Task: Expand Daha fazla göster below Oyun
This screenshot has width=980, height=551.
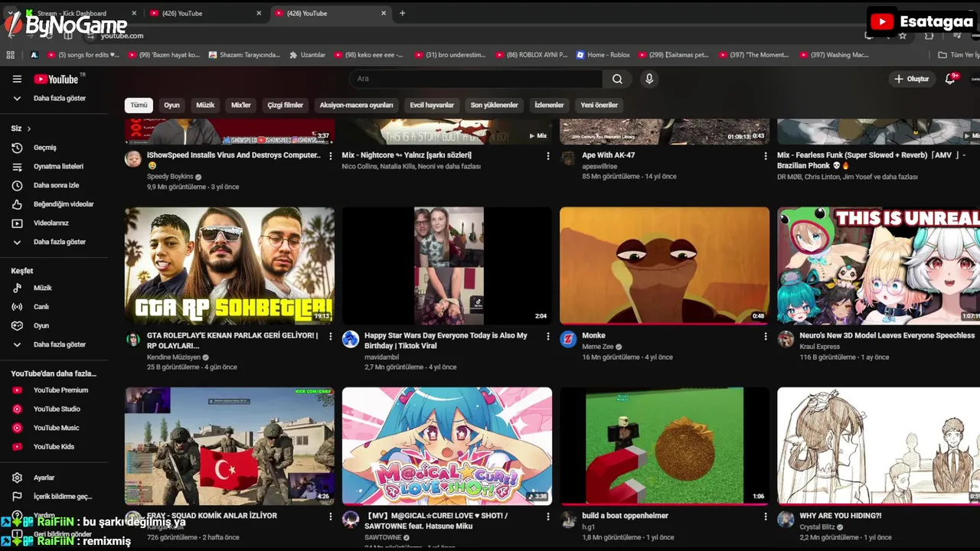Action: click(59, 344)
